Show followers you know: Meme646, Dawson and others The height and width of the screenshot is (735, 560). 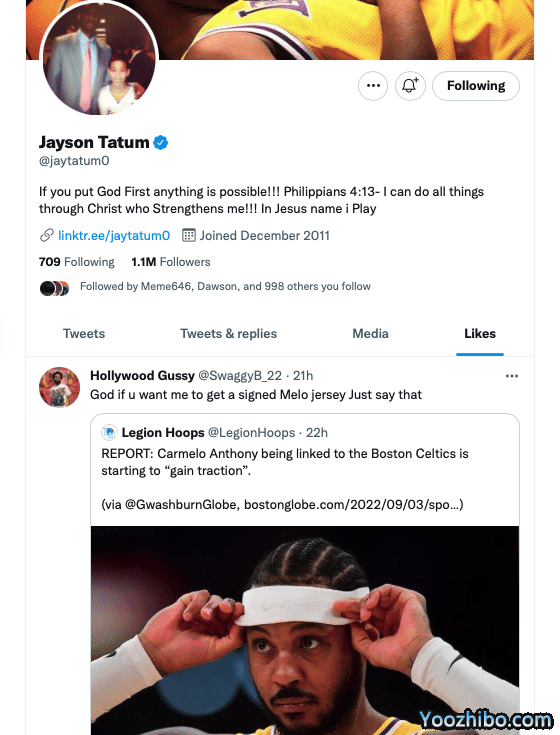[225, 286]
